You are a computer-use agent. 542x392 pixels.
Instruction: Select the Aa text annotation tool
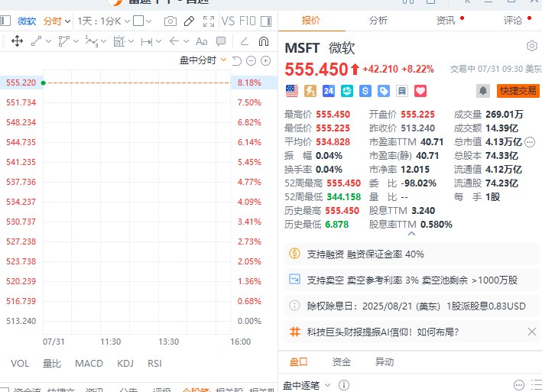[202, 41]
